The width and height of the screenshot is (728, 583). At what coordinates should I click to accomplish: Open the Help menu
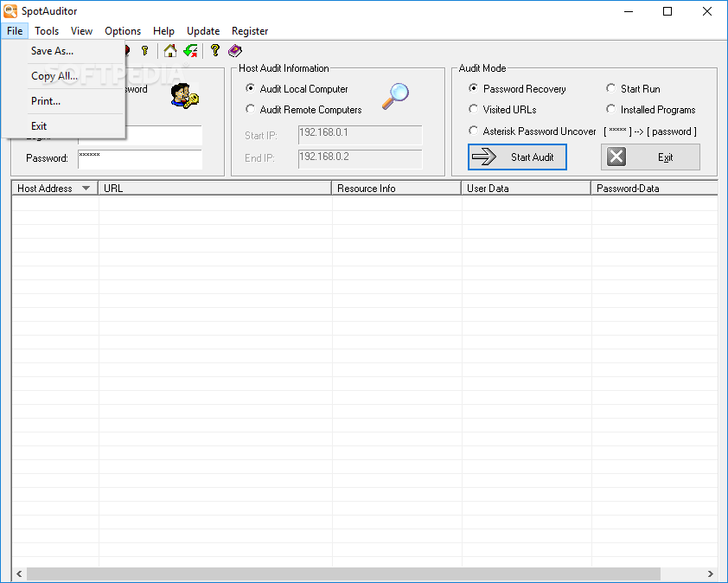[163, 30]
